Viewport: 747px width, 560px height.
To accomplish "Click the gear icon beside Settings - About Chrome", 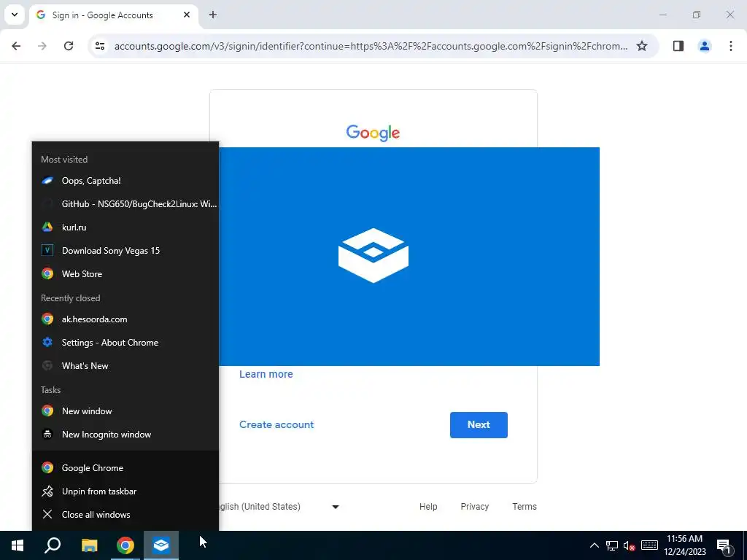I will [x=47, y=343].
